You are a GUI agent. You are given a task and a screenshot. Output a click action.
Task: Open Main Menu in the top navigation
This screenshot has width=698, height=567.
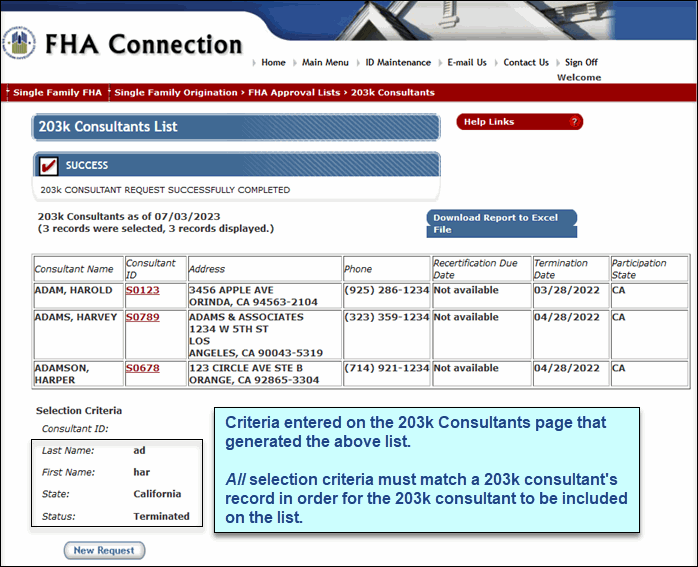[325, 62]
